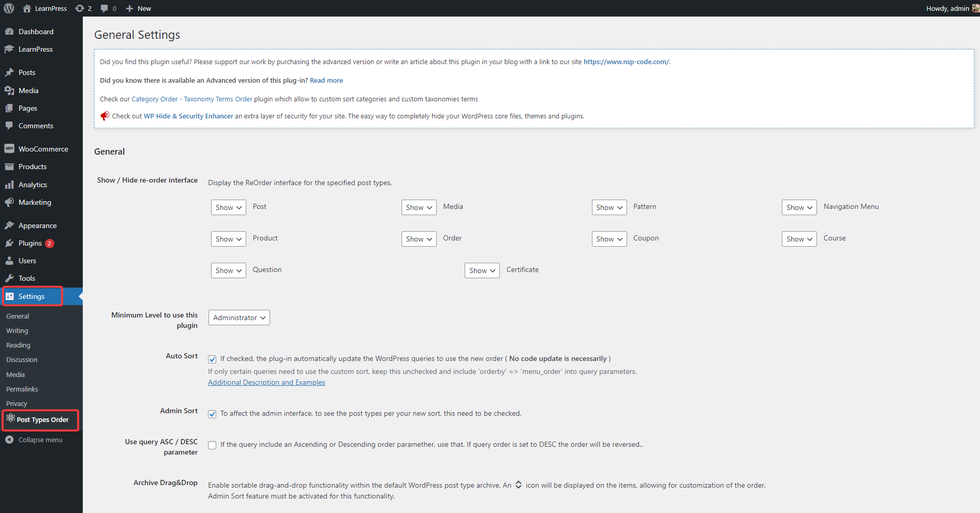The height and width of the screenshot is (513, 980).
Task: Open the updates icon in admin bar
Action: click(x=80, y=8)
